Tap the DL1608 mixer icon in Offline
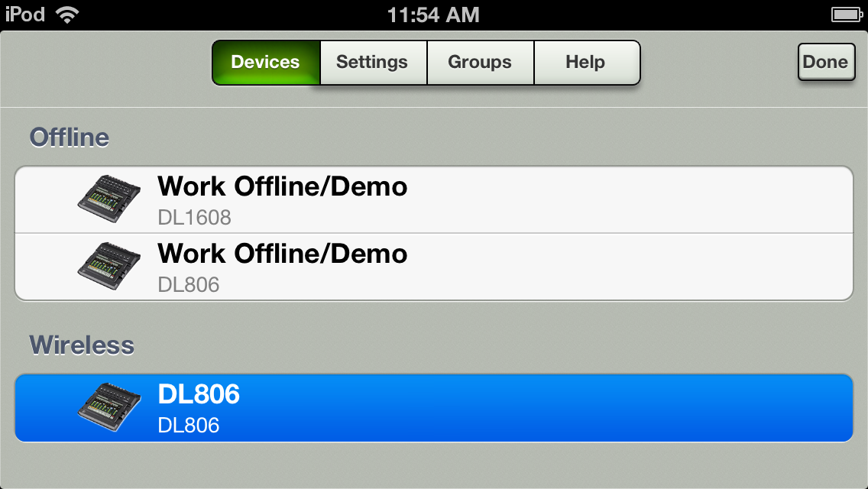The image size is (868, 489). pos(108,199)
